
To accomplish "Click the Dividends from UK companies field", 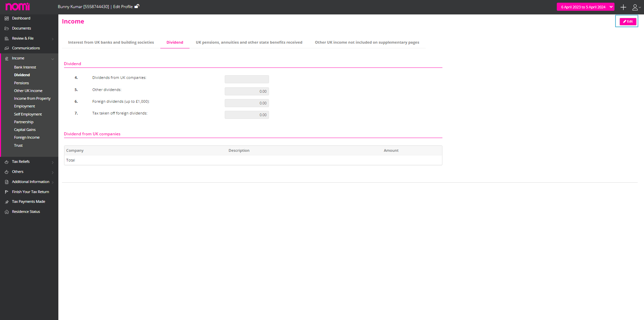I will coord(247,79).
